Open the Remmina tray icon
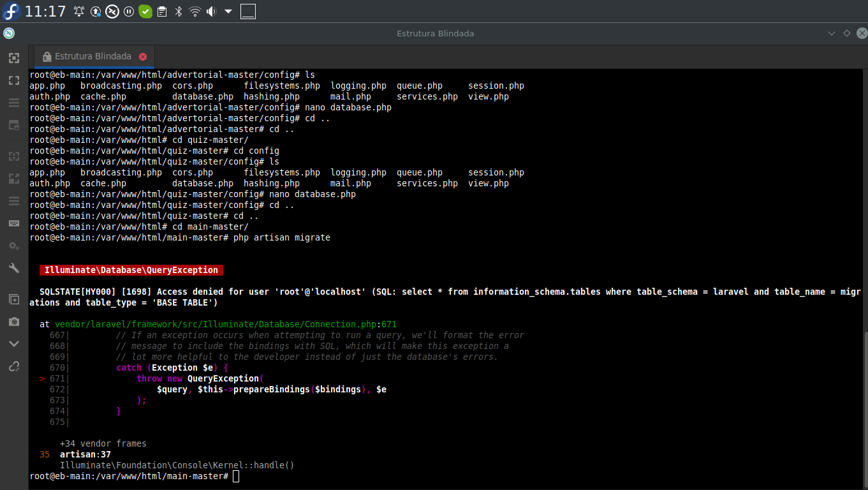868x490 pixels. (112, 11)
